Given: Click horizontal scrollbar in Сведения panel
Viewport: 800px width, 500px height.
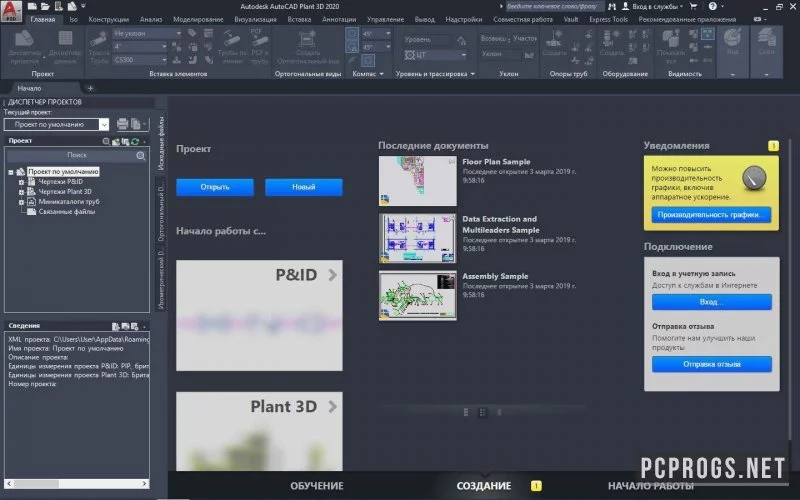Looking at the screenshot, I should coord(77,483).
